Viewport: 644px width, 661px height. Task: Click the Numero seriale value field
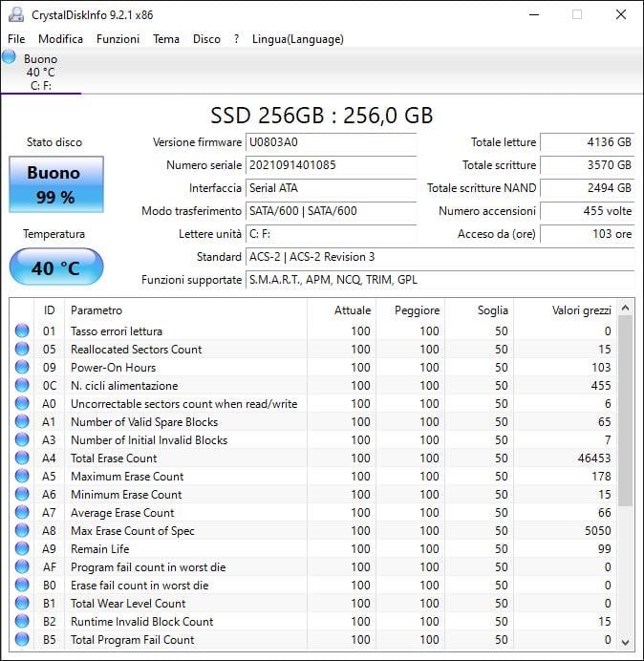click(x=331, y=165)
